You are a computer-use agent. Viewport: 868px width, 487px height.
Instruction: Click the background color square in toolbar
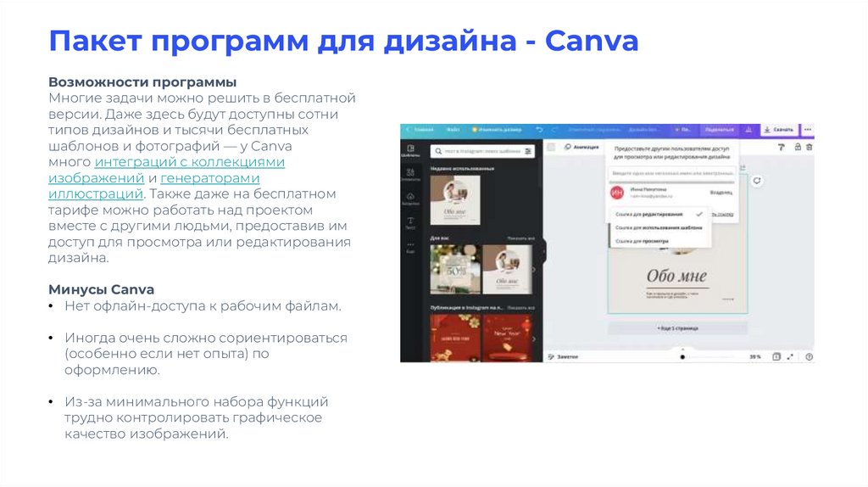coord(551,147)
